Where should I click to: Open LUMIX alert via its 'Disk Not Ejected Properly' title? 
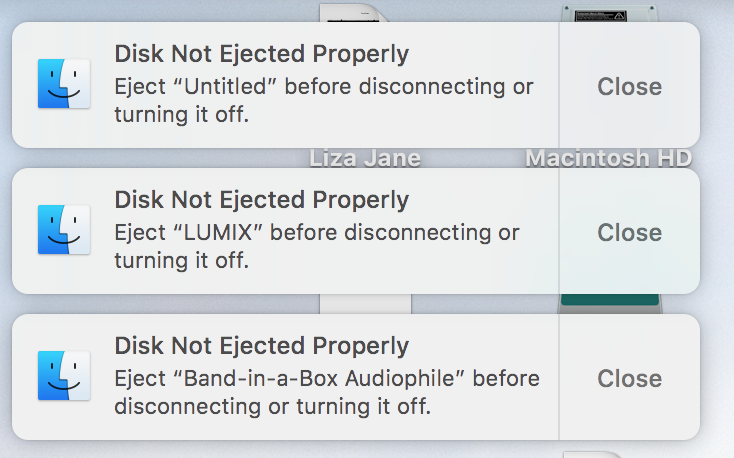point(261,200)
